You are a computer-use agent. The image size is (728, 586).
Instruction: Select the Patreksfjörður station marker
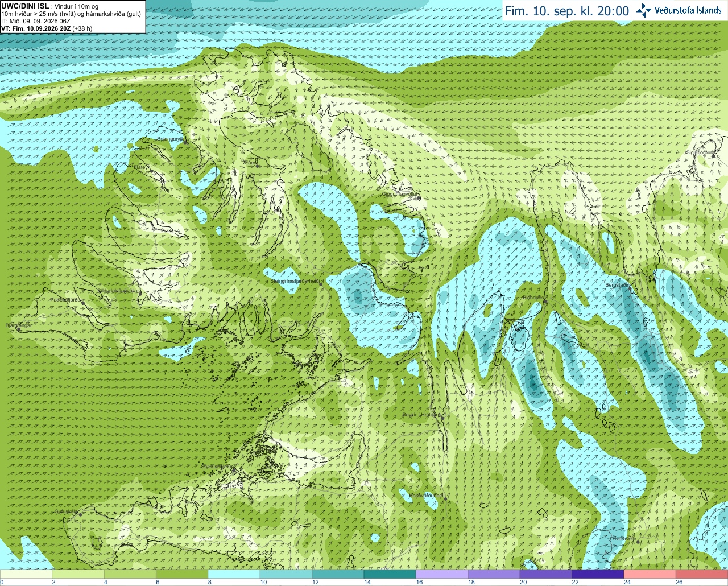(83, 303)
